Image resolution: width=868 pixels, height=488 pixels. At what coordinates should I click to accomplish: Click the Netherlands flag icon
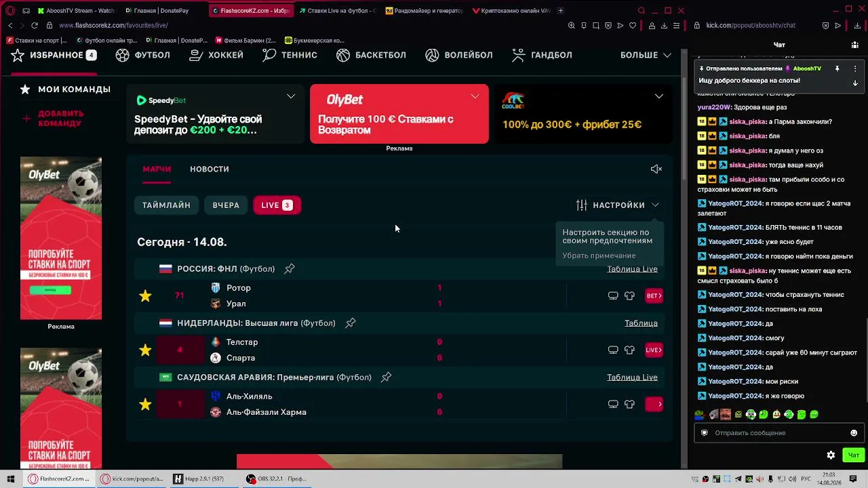coord(165,323)
